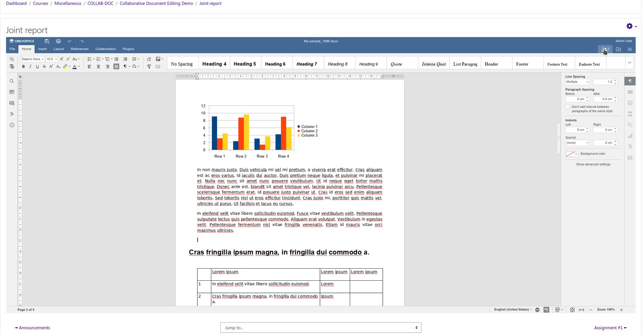
Task: Redo the last action
Action: coord(81,41)
